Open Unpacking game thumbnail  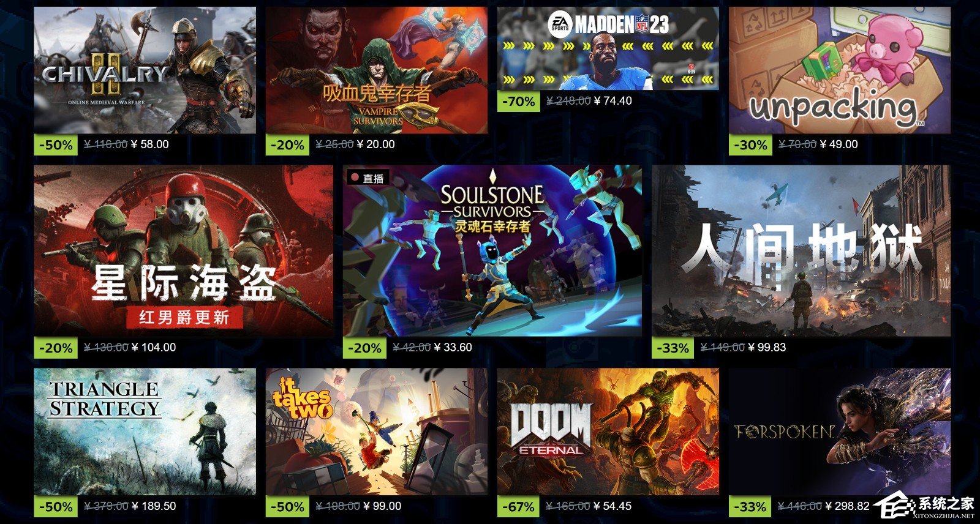click(x=840, y=70)
